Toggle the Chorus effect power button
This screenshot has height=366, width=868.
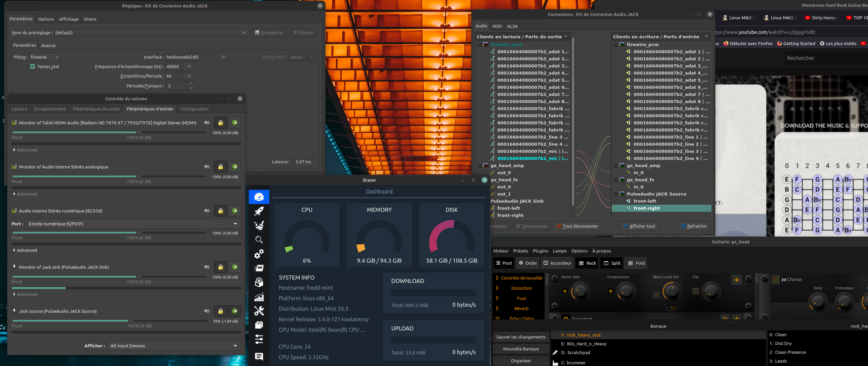[x=775, y=280]
